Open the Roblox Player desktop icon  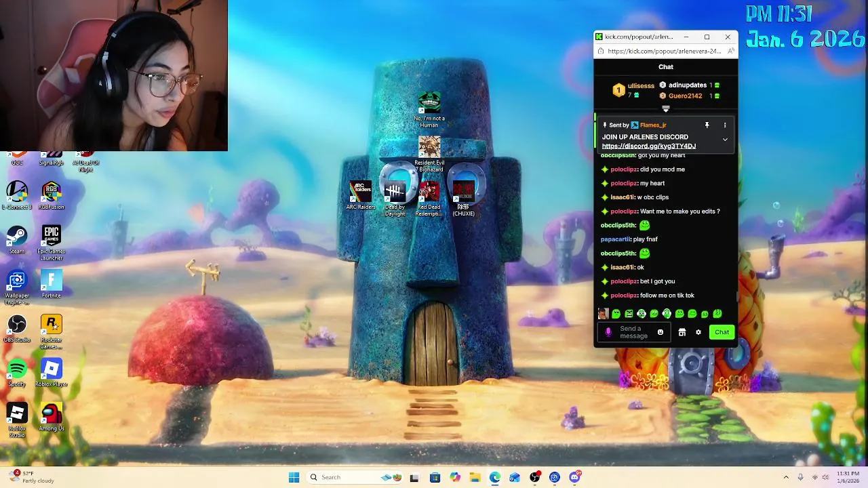[52, 372]
